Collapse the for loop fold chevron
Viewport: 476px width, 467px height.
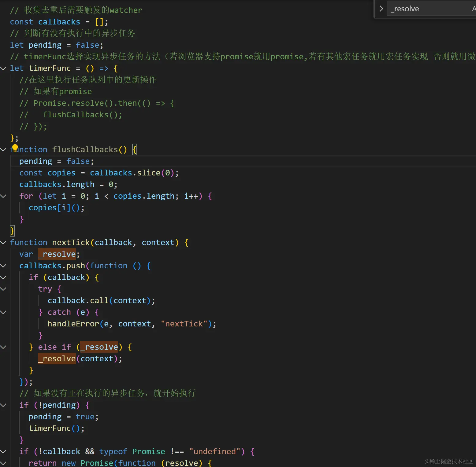(3, 196)
